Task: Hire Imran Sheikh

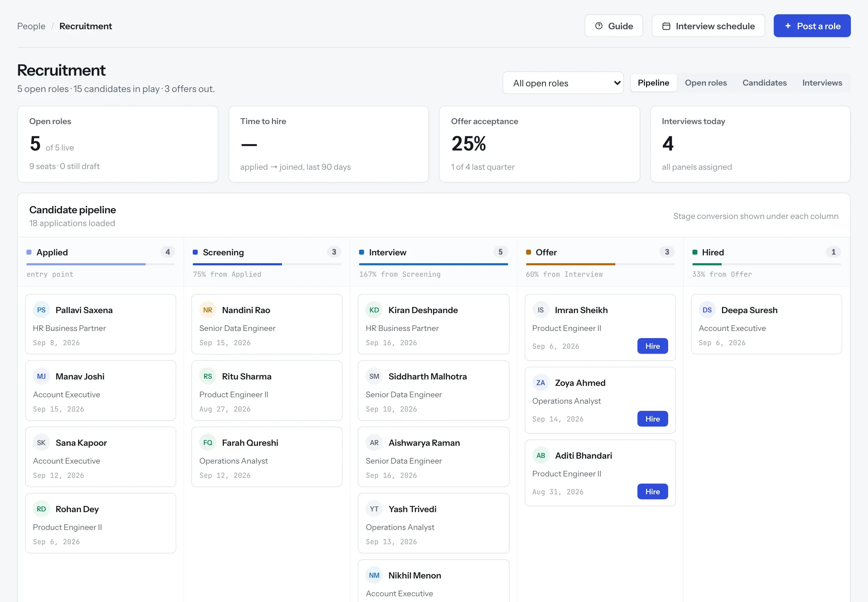Action: point(652,346)
